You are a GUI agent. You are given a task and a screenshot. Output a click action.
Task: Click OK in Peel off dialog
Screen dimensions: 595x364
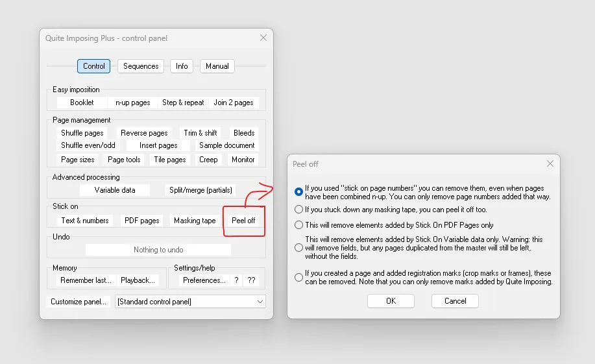click(391, 301)
